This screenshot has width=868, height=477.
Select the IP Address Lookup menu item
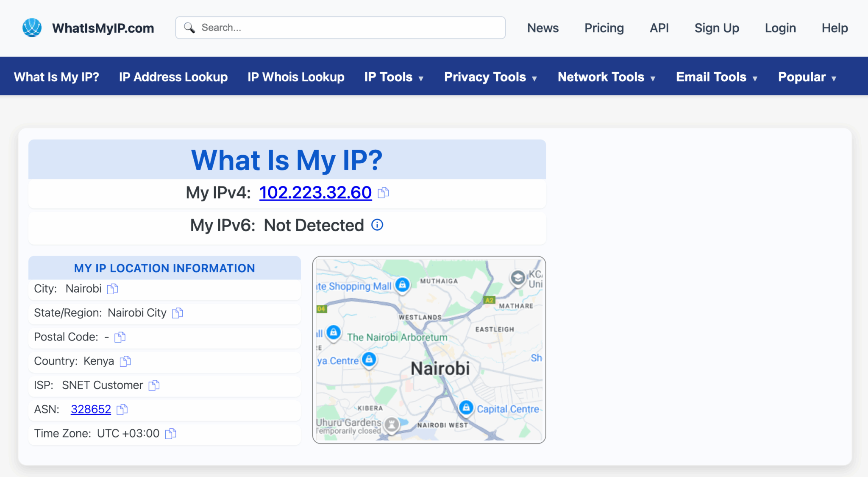tap(173, 77)
